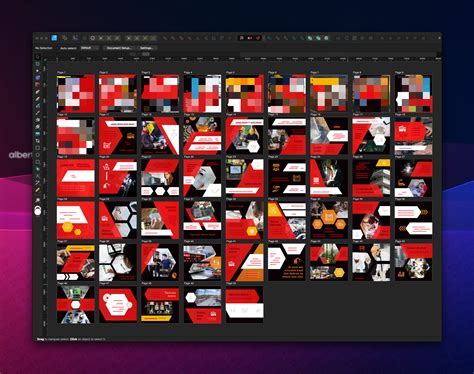Select the Page 41 artboard thumbnail
Screen dimensions: 474x374
(245, 263)
